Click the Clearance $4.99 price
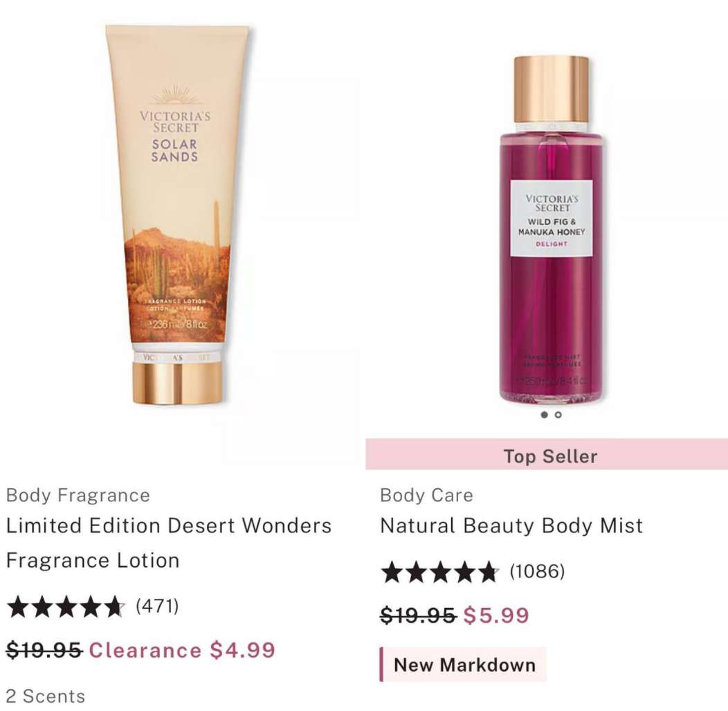Screen dimensions: 728x711 coord(182,649)
